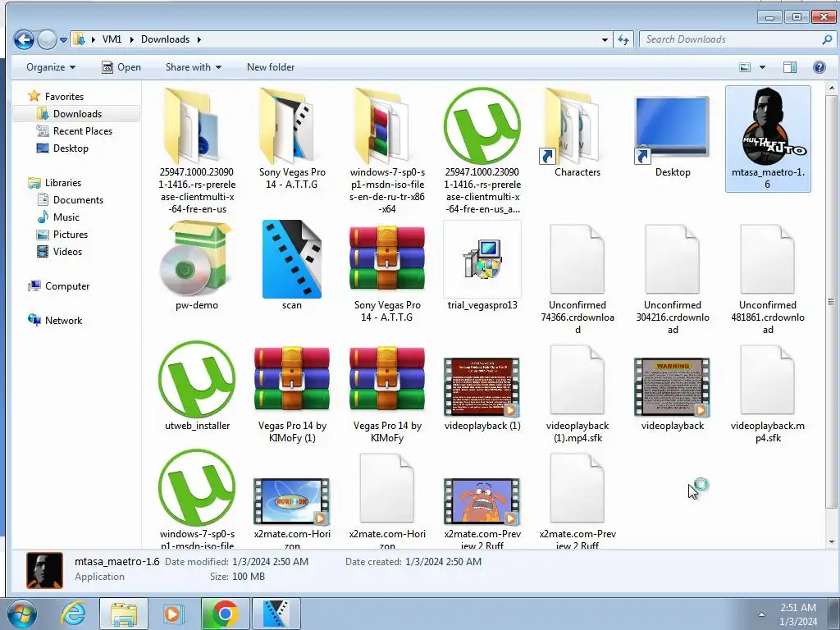840x630 pixels.
Task: Click the Open button in the toolbar
Action: pos(121,67)
